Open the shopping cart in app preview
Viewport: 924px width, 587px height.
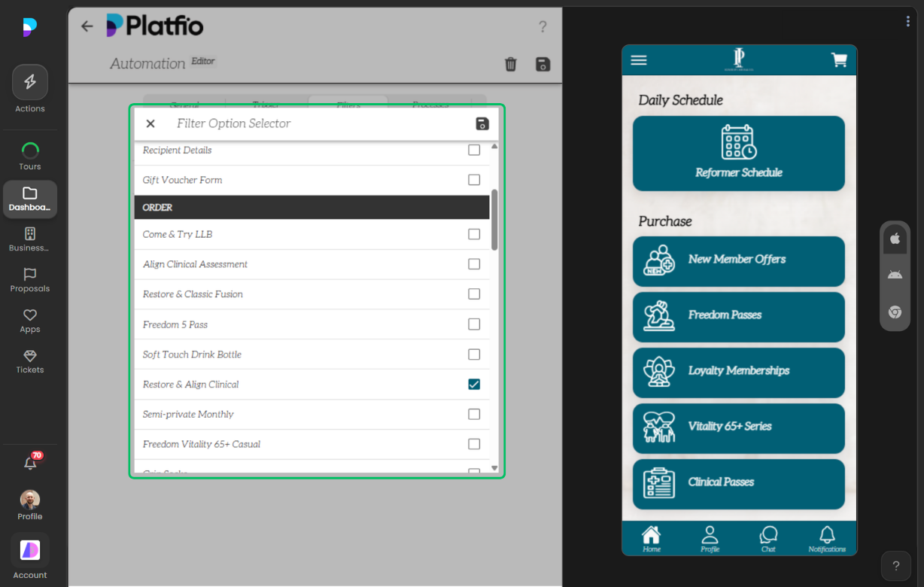click(839, 60)
